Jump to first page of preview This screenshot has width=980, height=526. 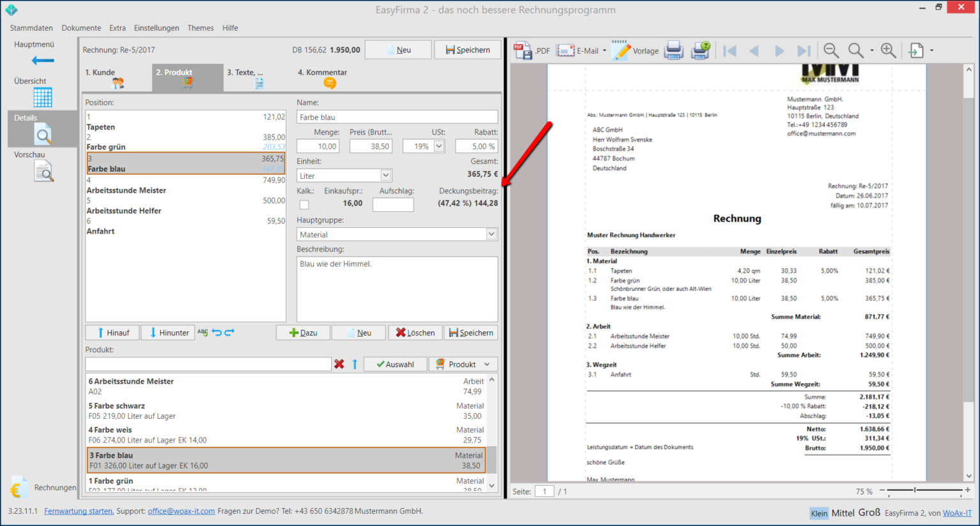[729, 50]
